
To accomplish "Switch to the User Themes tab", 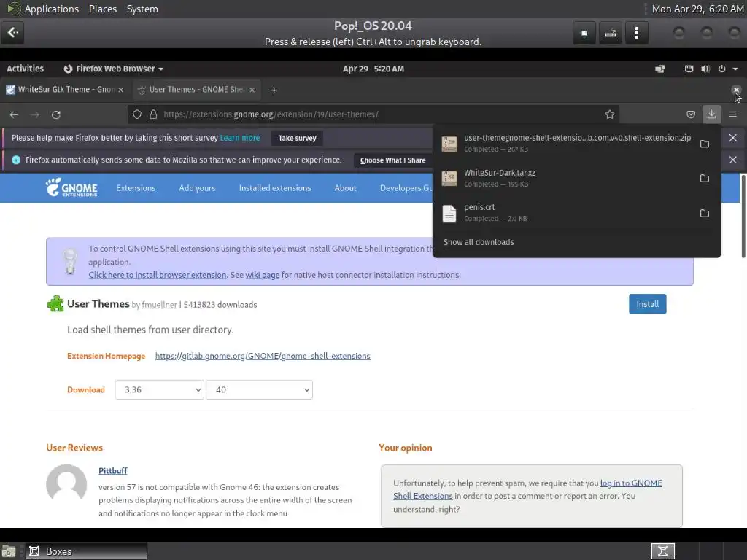I will (196, 90).
